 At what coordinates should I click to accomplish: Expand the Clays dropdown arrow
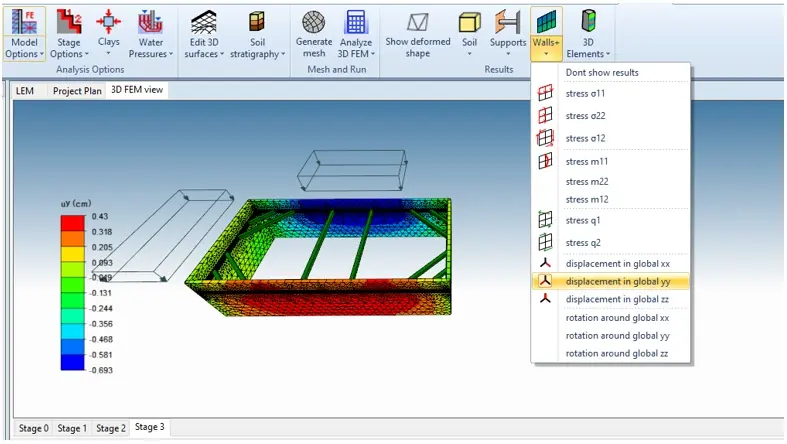point(108,54)
